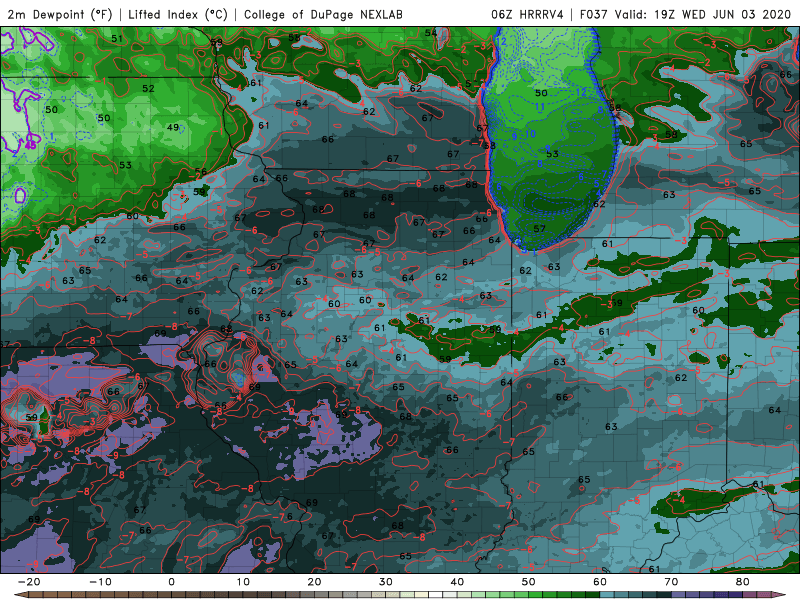Click the "51" dewpoint value near top left
The width and height of the screenshot is (800, 600).
(x=117, y=39)
